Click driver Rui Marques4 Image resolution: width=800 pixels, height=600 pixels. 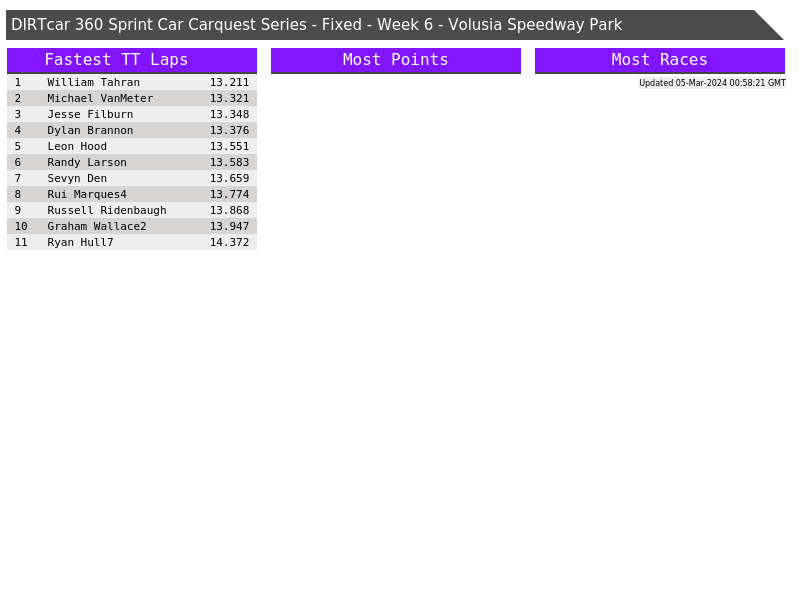[87, 194]
